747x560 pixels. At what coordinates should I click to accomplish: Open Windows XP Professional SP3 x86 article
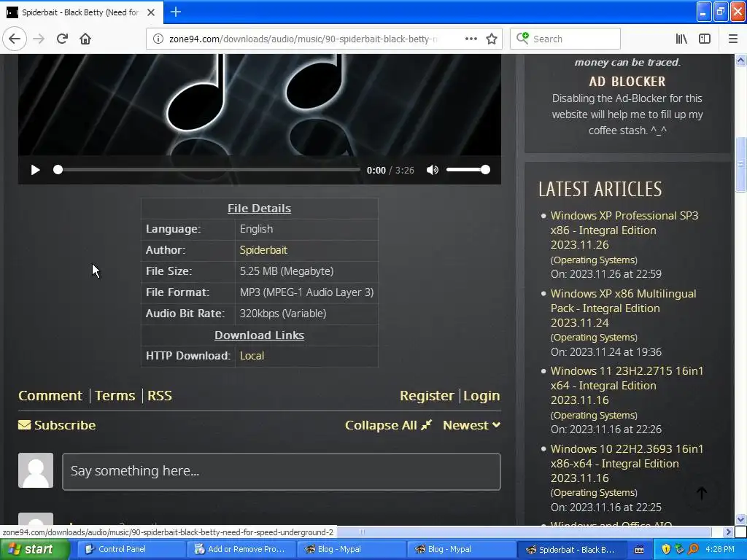point(624,230)
